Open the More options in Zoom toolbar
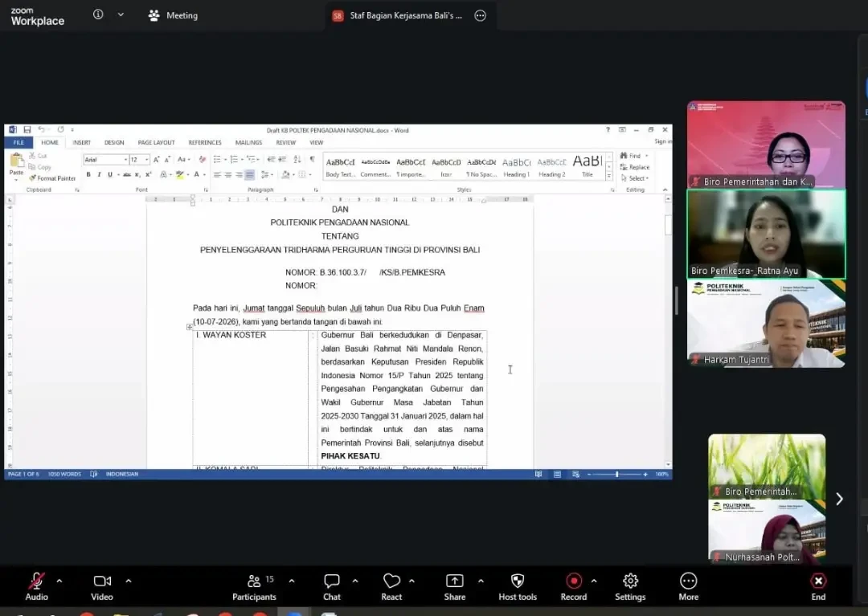Viewport: 868px width, 616px height. pos(688,587)
